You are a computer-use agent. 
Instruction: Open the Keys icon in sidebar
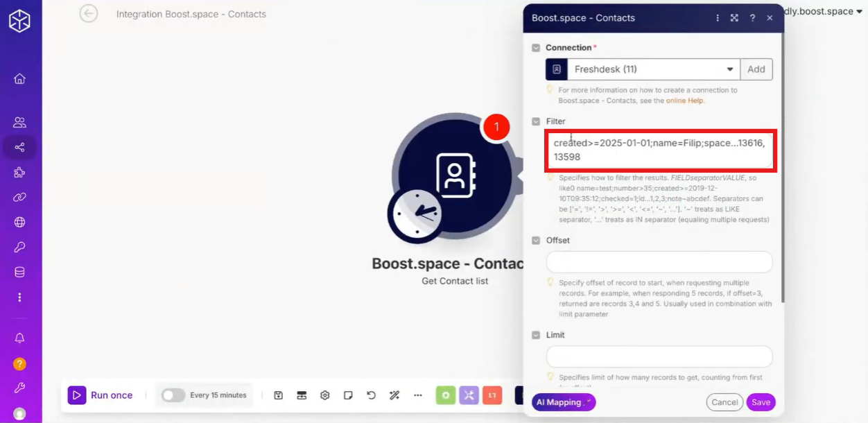[x=19, y=248]
